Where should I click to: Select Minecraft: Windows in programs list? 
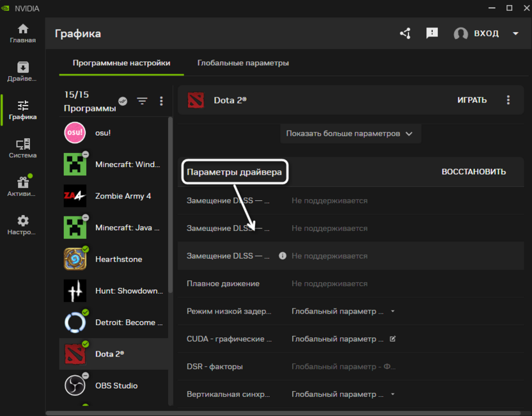click(x=114, y=164)
